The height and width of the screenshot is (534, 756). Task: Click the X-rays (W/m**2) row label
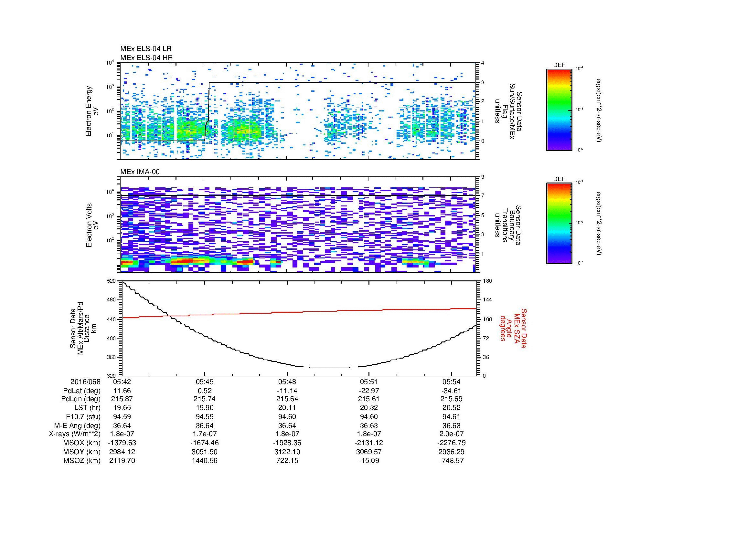(x=75, y=434)
